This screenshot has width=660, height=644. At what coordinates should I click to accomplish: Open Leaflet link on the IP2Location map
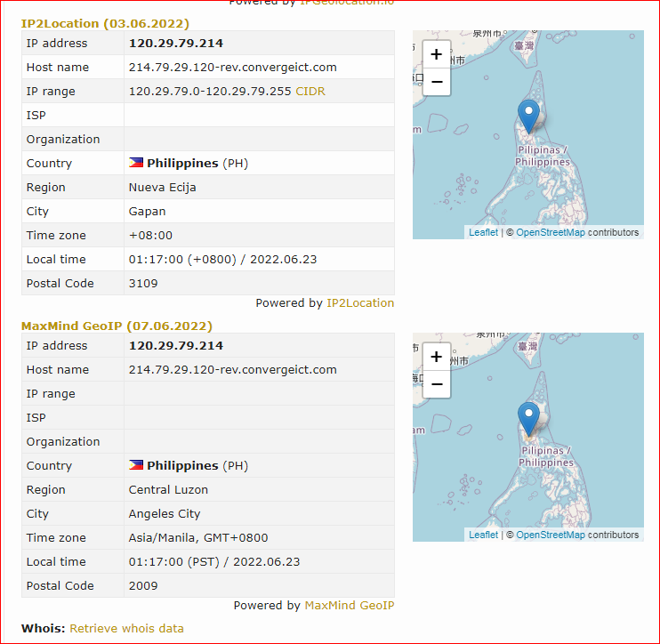[483, 232]
